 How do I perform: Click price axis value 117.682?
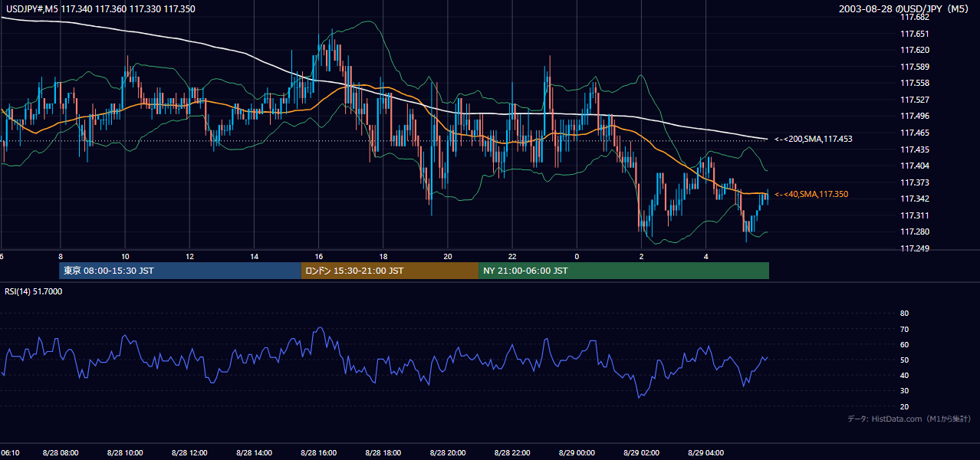tap(915, 17)
